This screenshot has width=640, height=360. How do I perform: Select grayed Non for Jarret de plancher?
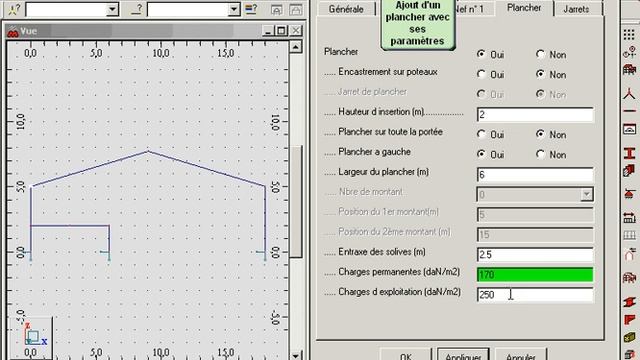pyautogui.click(x=540, y=94)
